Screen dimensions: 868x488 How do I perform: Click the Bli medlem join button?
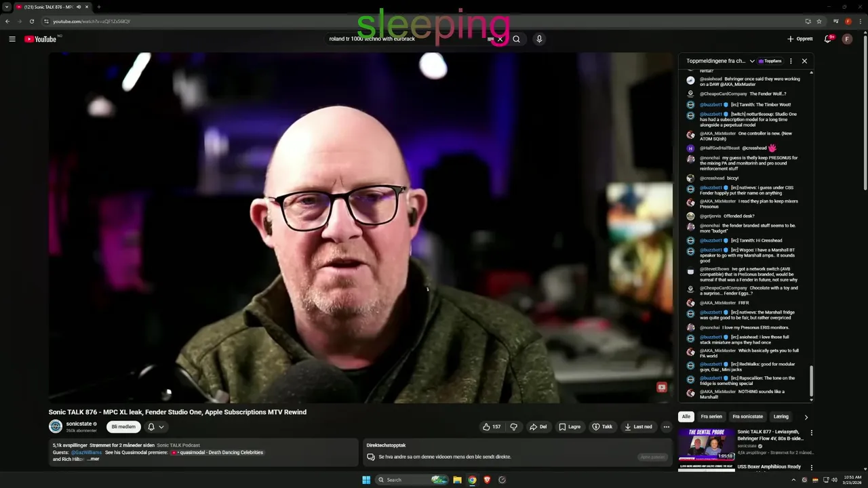click(123, 426)
